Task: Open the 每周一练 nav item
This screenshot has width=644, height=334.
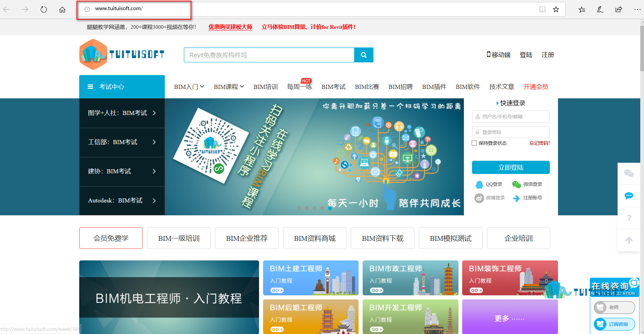Action: (x=300, y=87)
